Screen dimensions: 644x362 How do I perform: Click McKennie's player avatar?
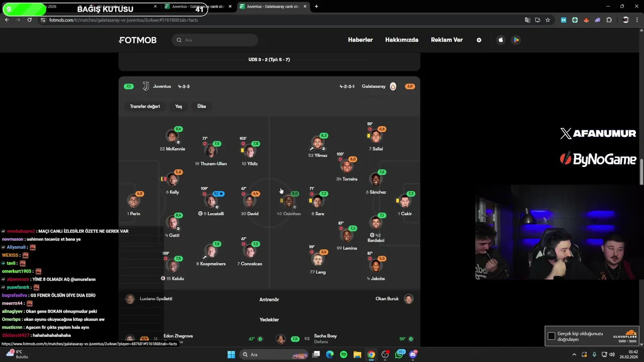coord(173,136)
